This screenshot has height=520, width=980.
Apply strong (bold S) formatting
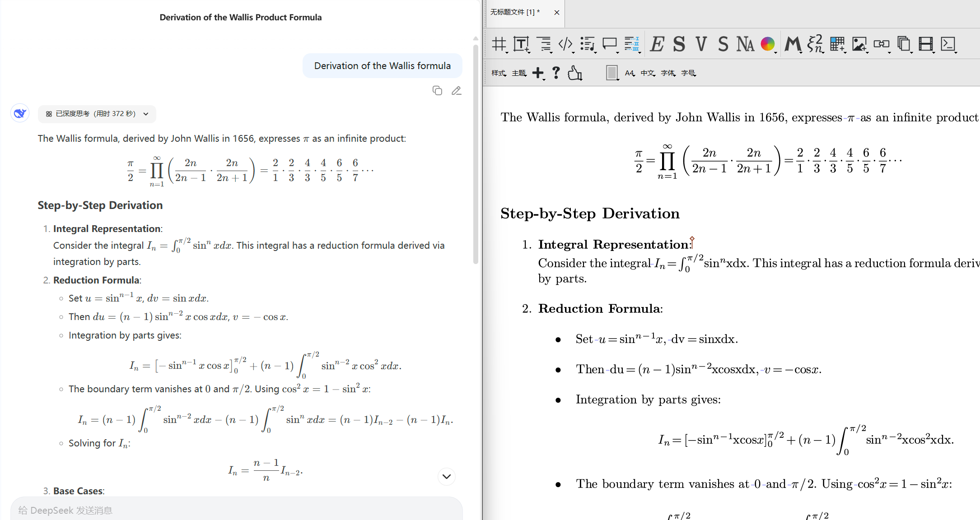(x=679, y=44)
